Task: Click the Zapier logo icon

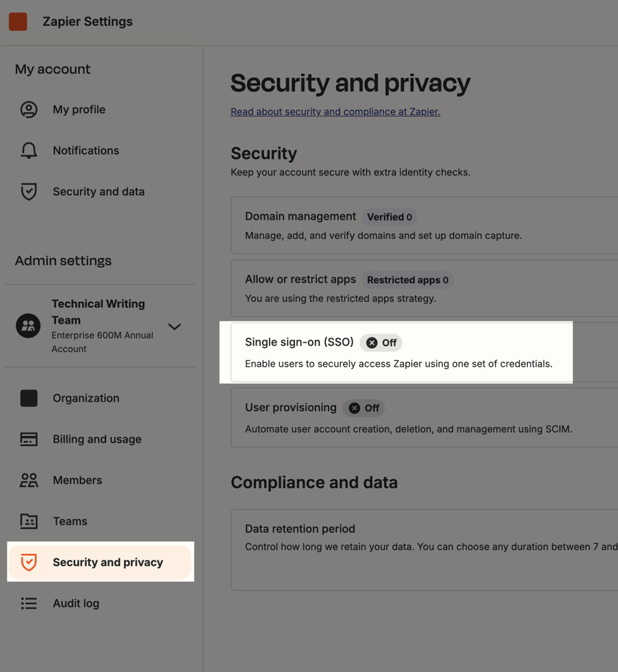Action: pyautogui.click(x=18, y=22)
